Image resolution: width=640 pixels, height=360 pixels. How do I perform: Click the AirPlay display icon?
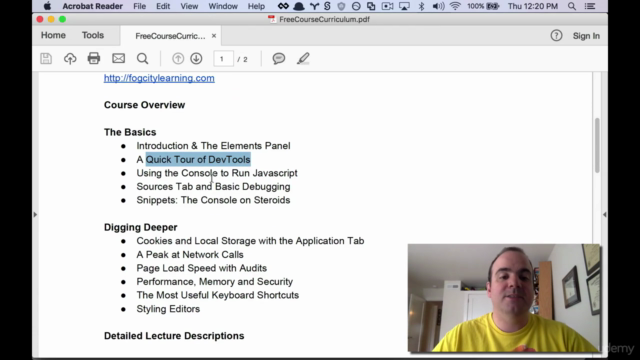tap(404, 6)
